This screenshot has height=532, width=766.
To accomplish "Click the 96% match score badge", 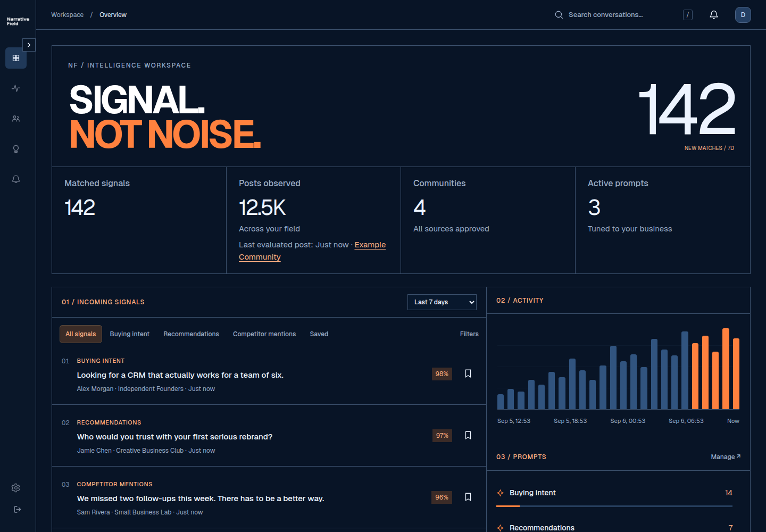I will [x=442, y=497].
